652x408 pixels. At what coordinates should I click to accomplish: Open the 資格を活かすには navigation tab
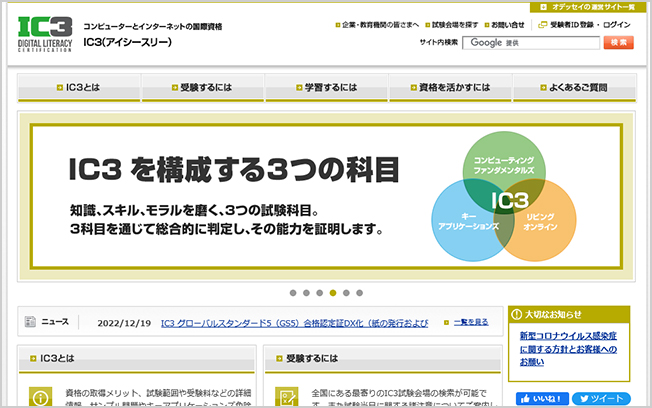450,87
